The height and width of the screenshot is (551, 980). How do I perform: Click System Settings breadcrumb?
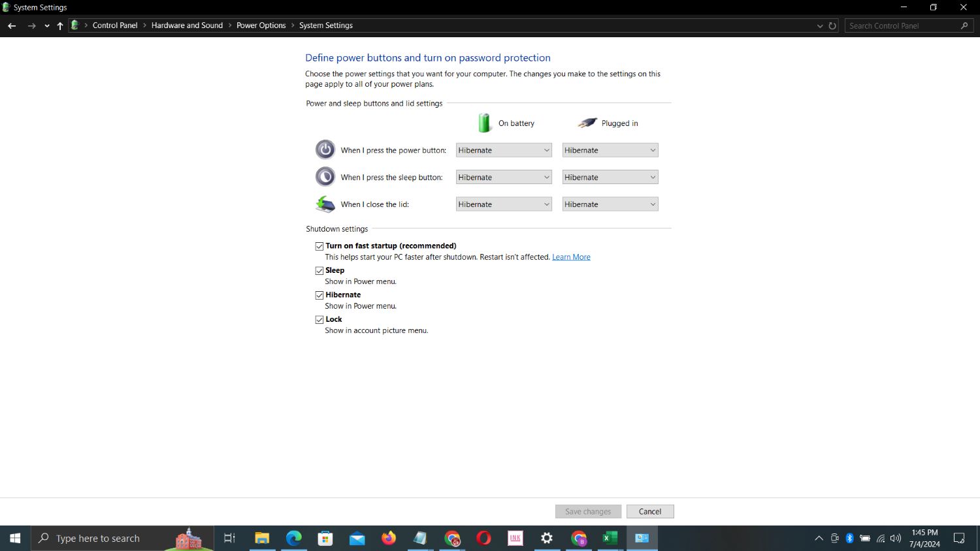click(x=326, y=25)
